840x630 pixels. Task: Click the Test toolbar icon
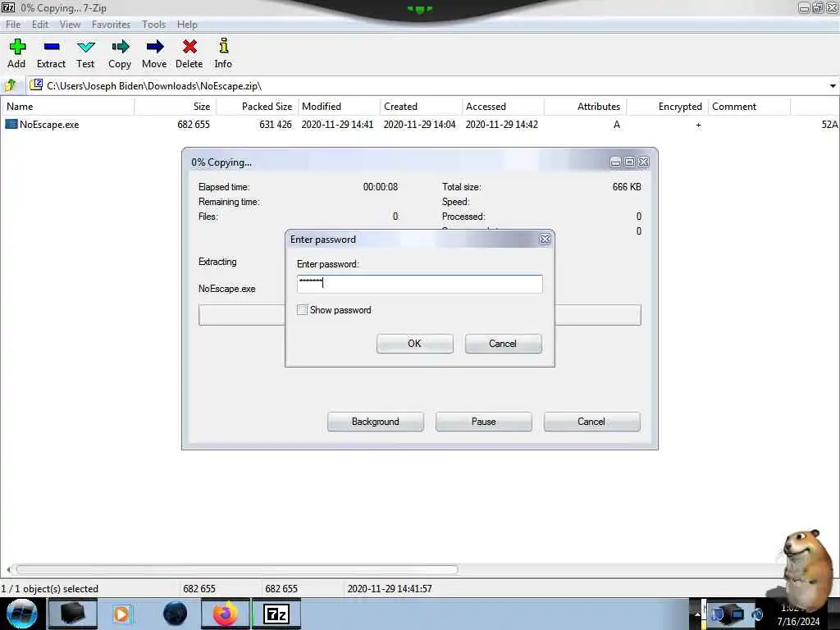(x=85, y=47)
